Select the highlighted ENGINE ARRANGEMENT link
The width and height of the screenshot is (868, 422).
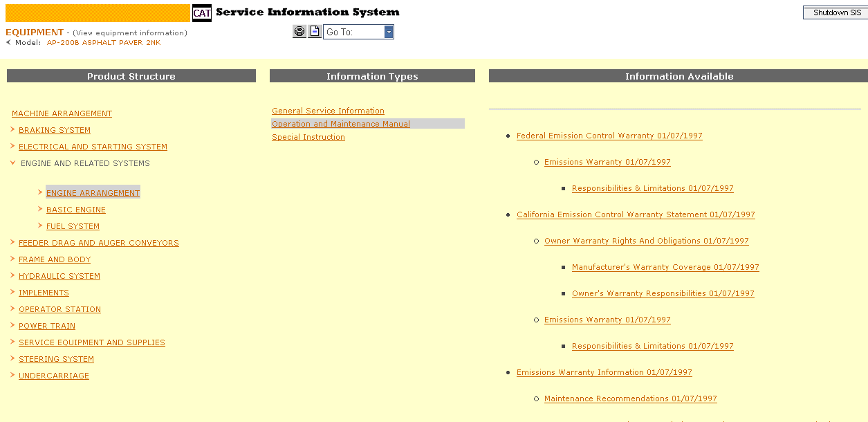point(93,193)
